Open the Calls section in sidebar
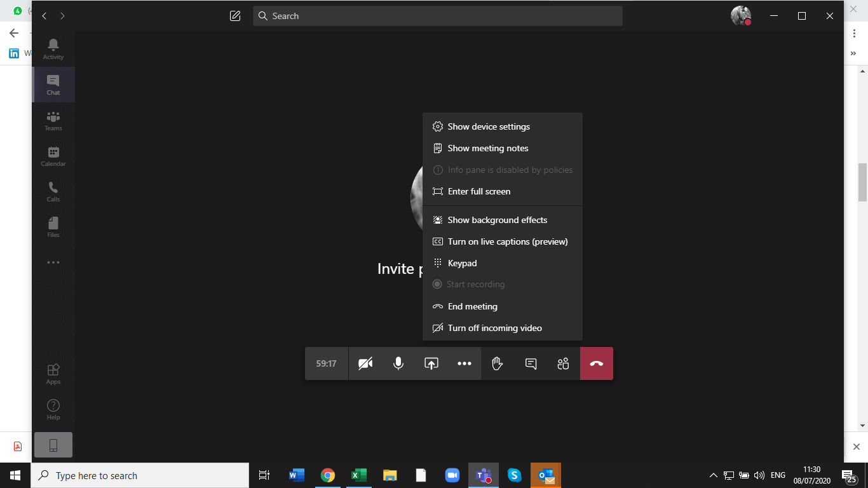 tap(53, 191)
